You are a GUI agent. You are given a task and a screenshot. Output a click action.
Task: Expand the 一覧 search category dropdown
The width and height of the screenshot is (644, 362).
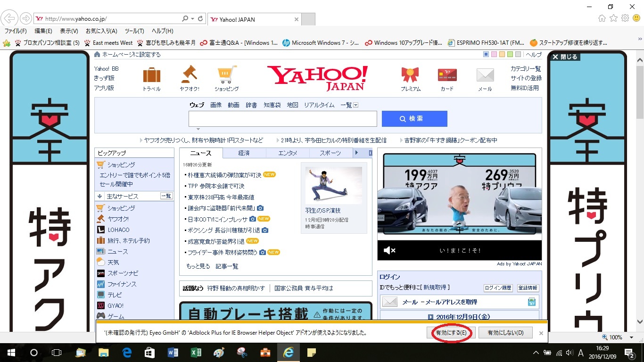(x=356, y=105)
